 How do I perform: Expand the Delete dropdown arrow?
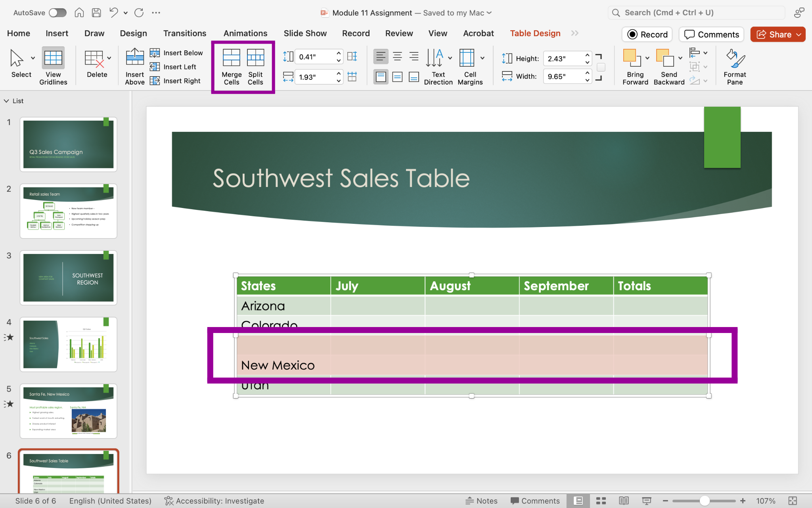click(x=109, y=58)
